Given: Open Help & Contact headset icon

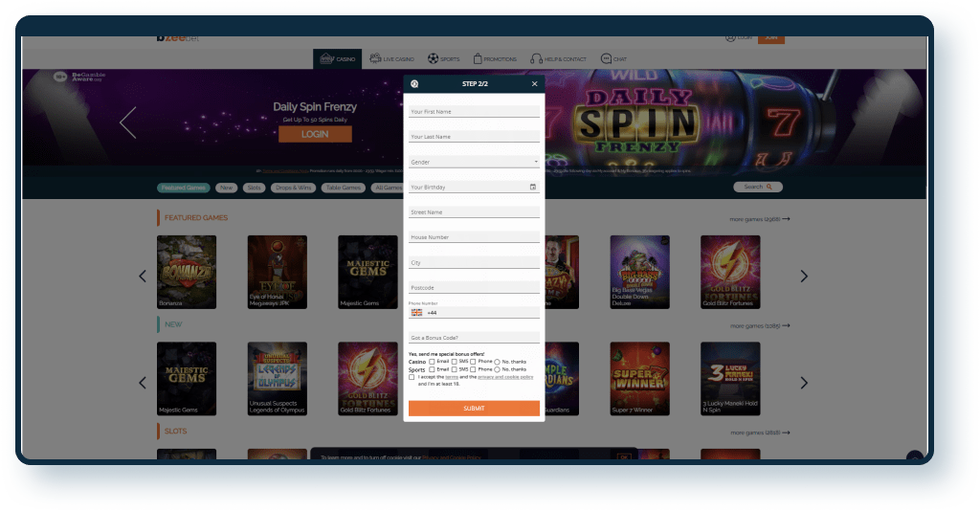Looking at the screenshot, I should (x=536, y=58).
